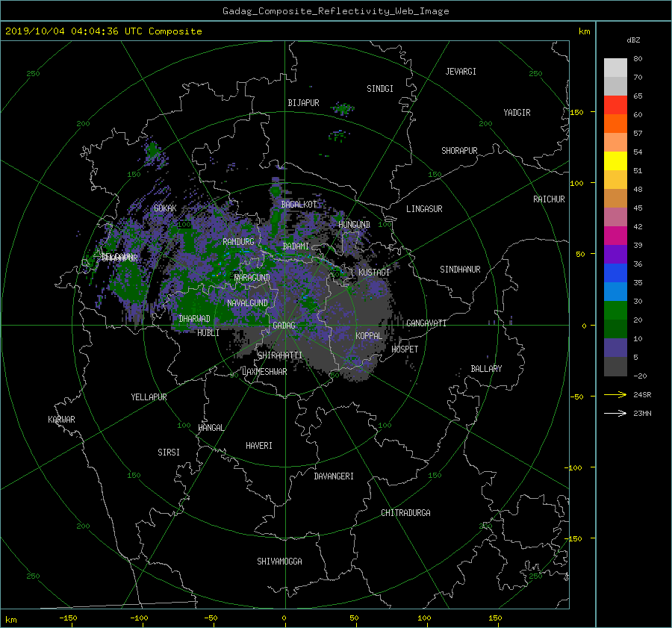Click the GADAG radar center label
672x628 pixels.
pyautogui.click(x=284, y=326)
